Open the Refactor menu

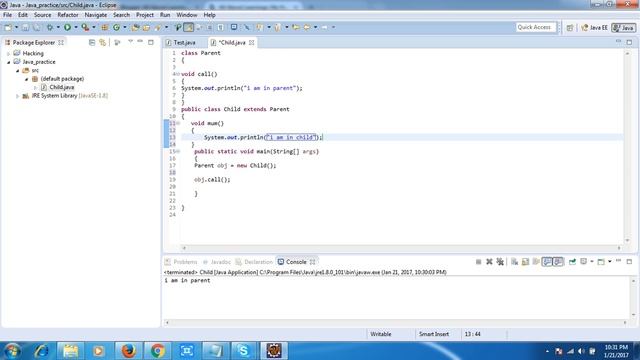pos(68,15)
